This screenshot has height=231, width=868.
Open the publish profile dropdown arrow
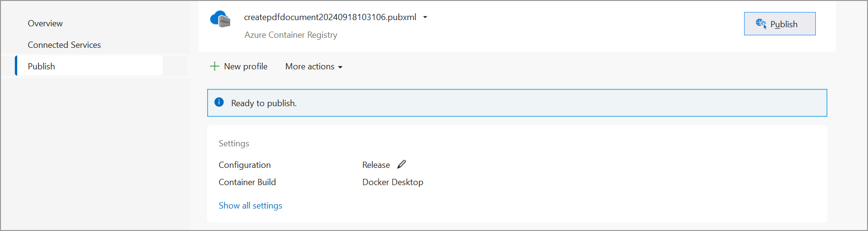[425, 17]
